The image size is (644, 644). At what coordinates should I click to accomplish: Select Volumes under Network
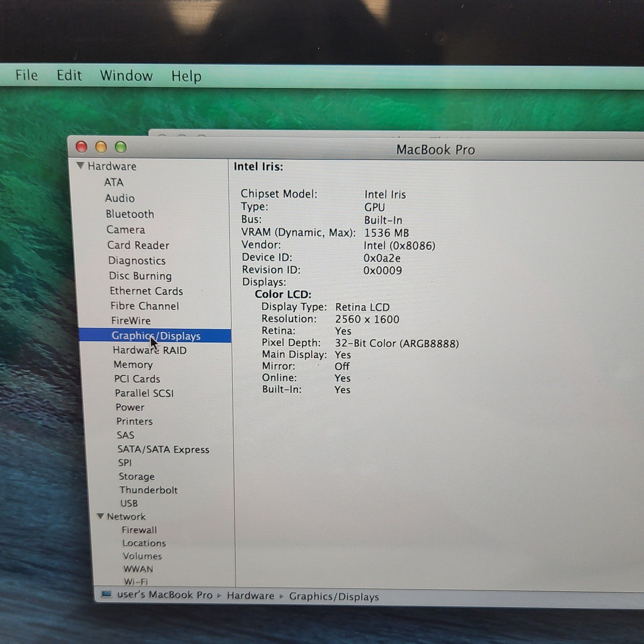click(143, 556)
